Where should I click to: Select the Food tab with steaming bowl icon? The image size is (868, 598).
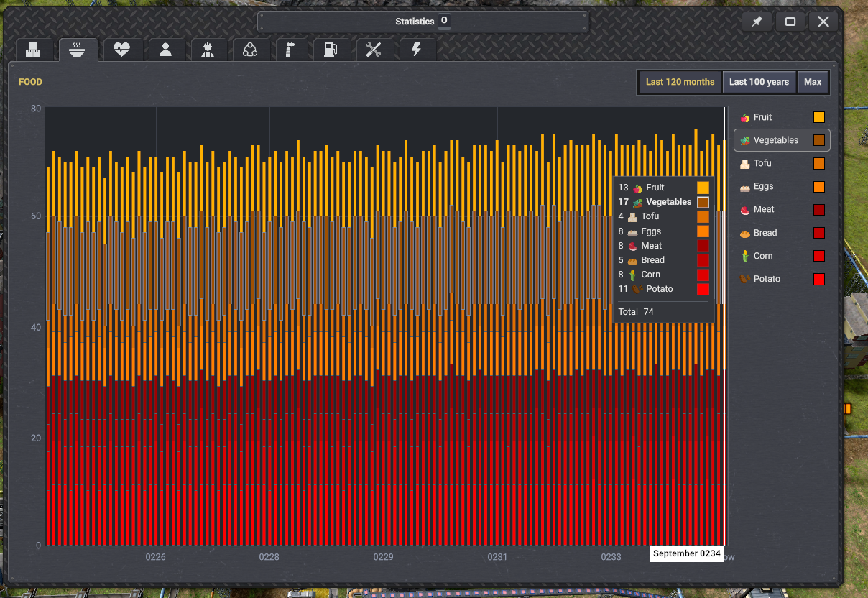point(78,50)
